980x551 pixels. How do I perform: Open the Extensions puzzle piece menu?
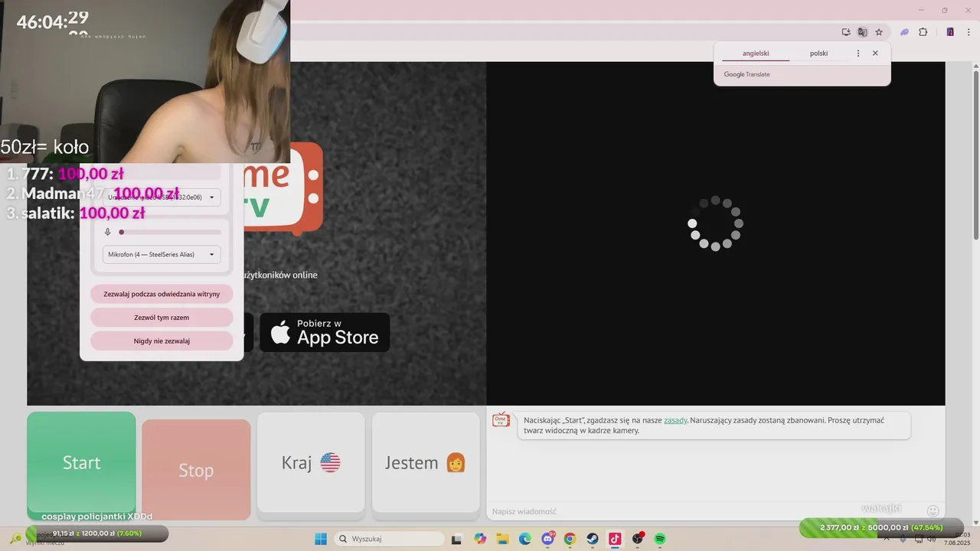pos(923,32)
